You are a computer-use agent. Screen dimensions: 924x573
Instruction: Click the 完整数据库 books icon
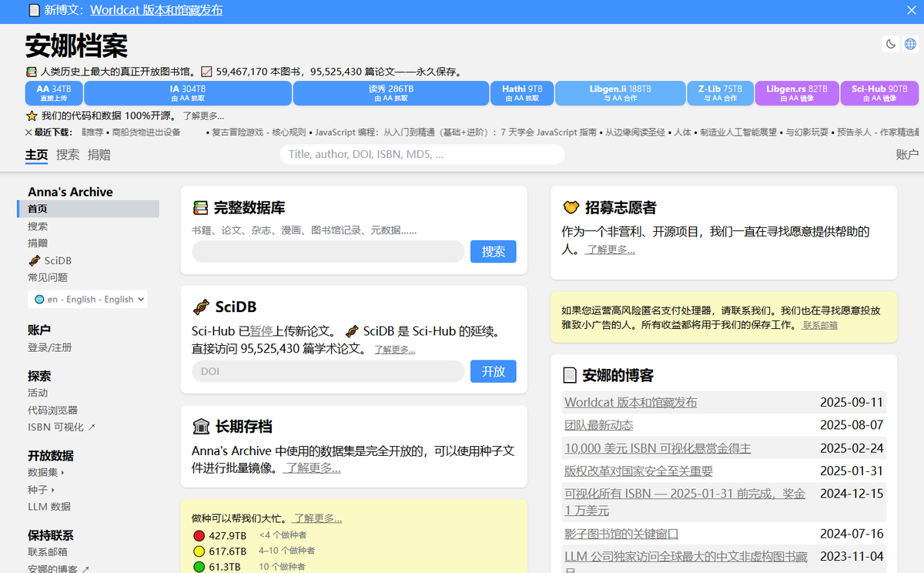pyautogui.click(x=201, y=208)
